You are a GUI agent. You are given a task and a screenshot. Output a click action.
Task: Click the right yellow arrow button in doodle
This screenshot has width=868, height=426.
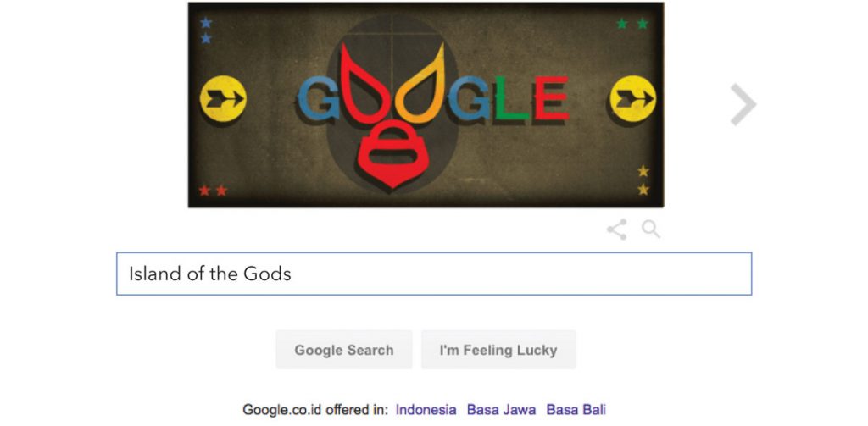[x=632, y=99]
